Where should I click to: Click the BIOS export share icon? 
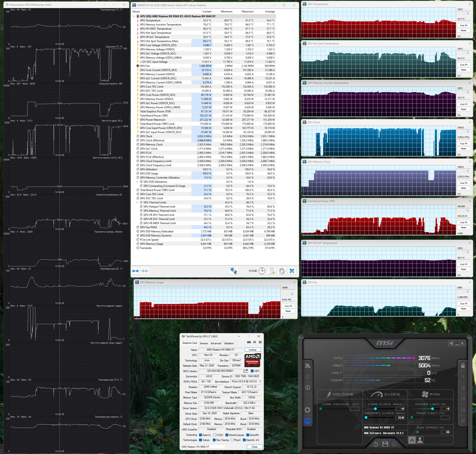246,371
